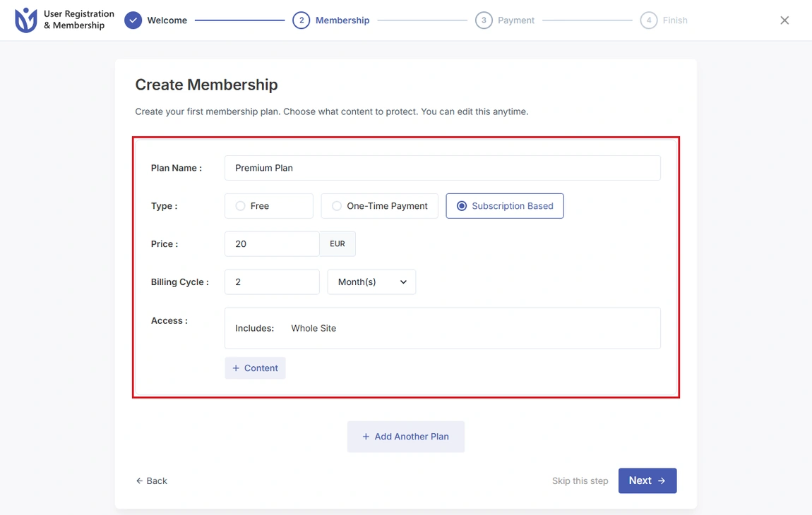Close the setup wizard with the X
812x515 pixels.
(x=784, y=20)
